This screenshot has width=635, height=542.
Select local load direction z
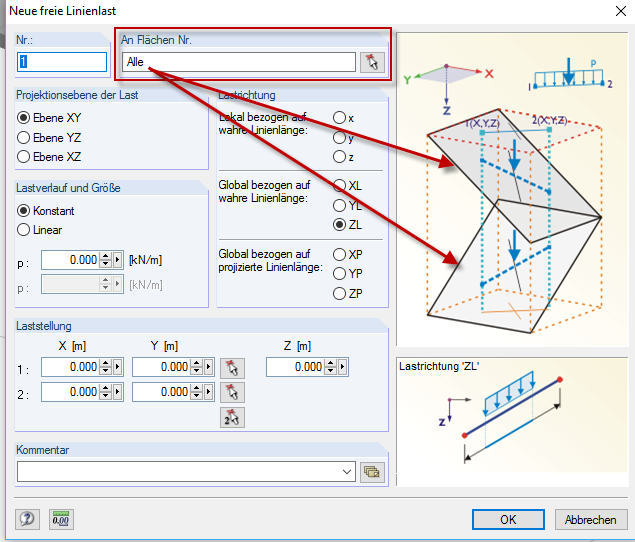point(343,157)
